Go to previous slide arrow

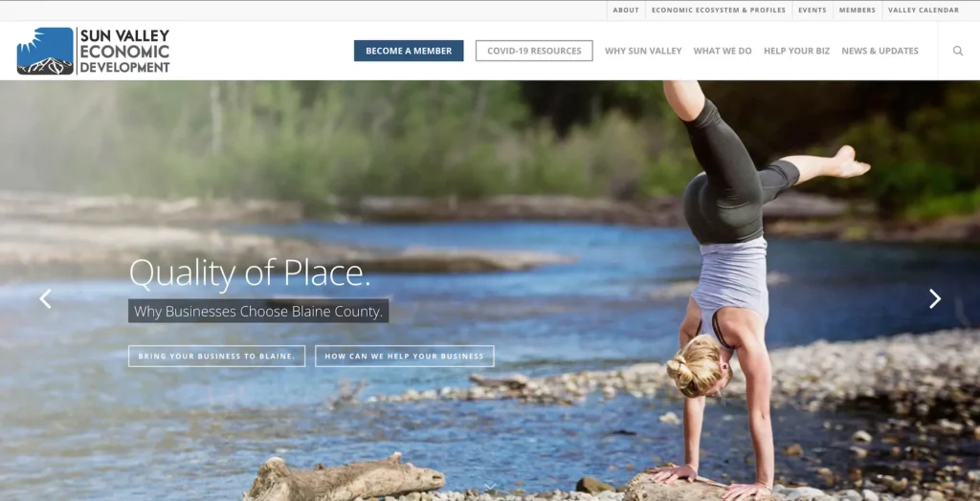46,298
